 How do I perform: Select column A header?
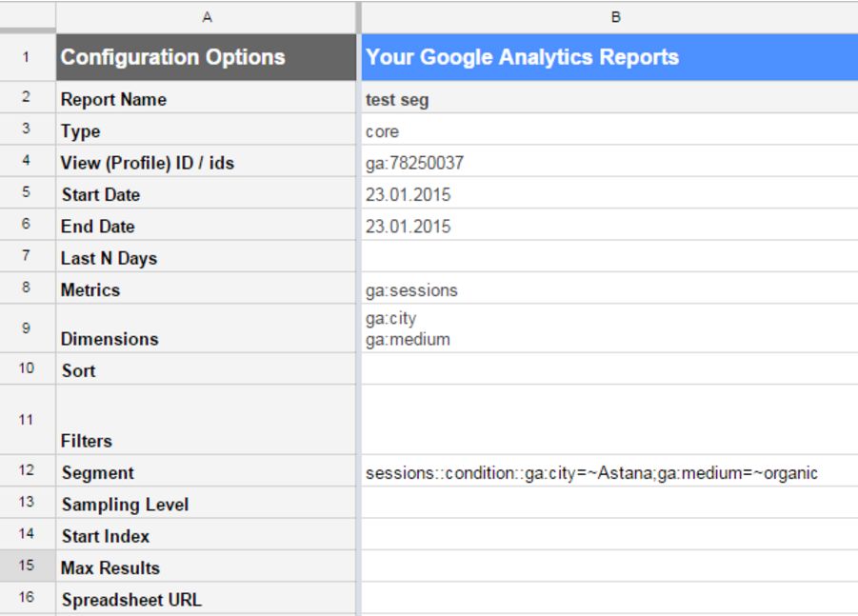click(207, 16)
